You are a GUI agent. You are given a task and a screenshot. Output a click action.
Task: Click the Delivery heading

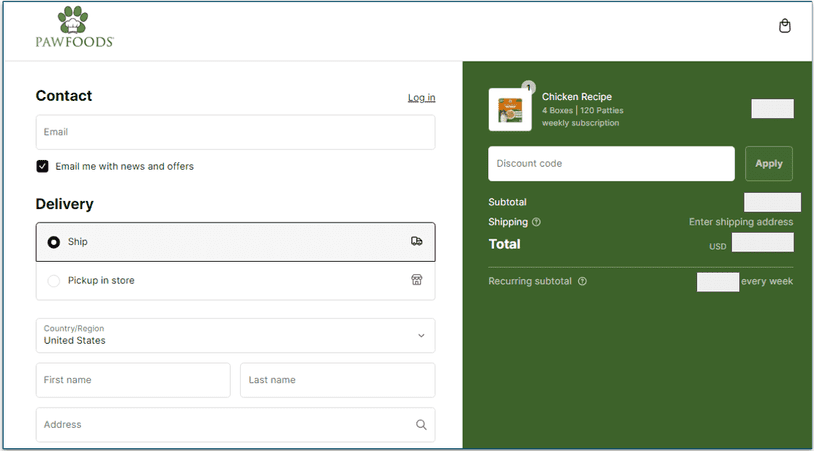64,204
